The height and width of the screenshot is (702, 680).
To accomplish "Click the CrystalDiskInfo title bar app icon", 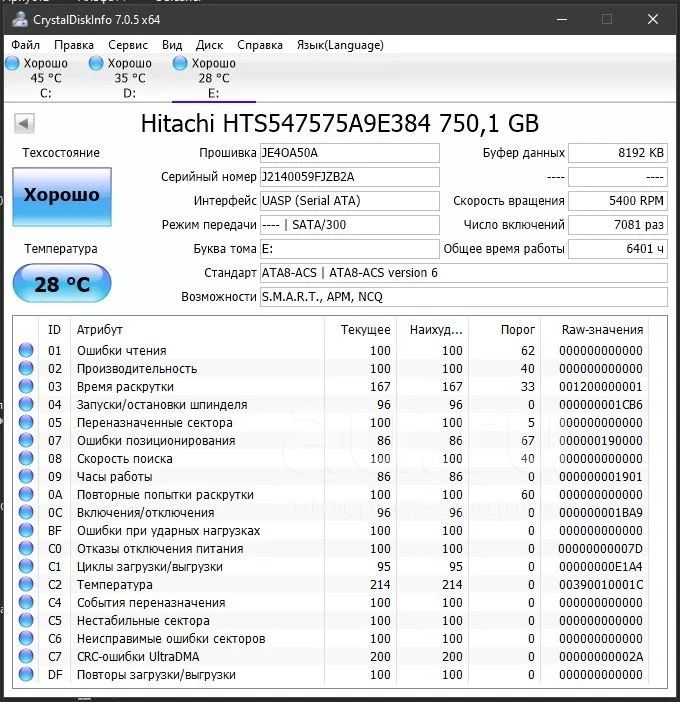I will (x=20, y=19).
